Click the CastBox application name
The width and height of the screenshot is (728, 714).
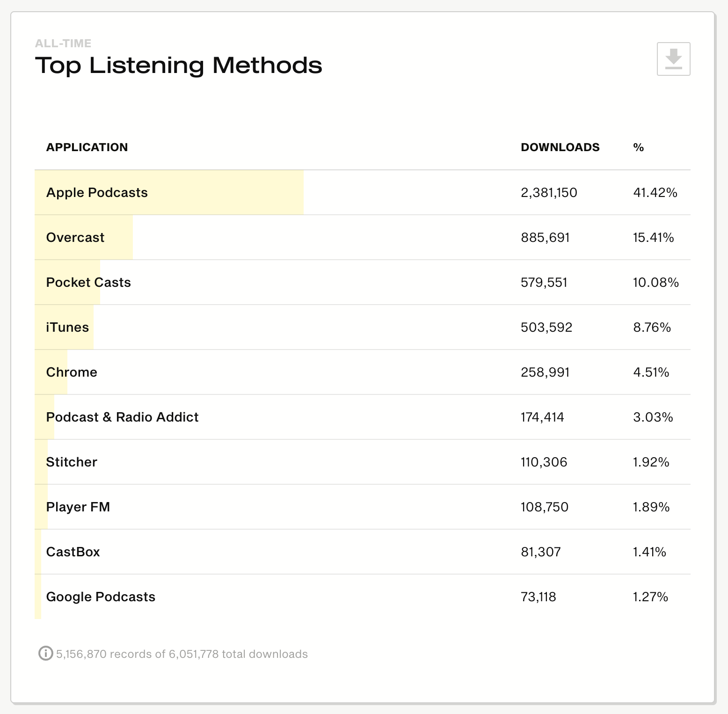tap(73, 552)
